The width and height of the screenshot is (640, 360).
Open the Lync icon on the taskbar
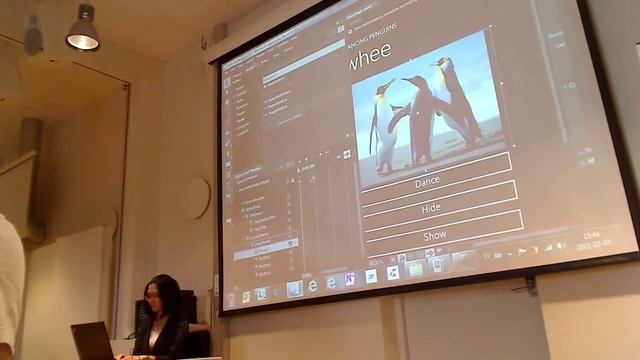pos(261,294)
